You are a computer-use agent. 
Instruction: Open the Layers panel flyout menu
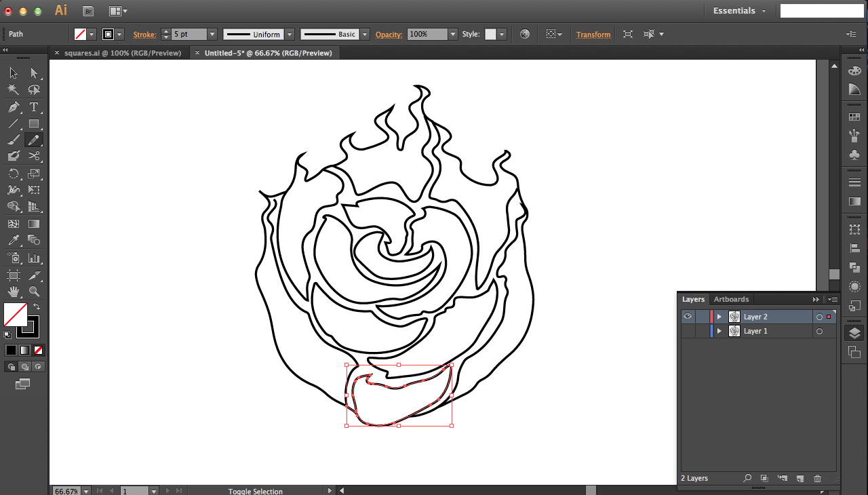[x=833, y=299]
